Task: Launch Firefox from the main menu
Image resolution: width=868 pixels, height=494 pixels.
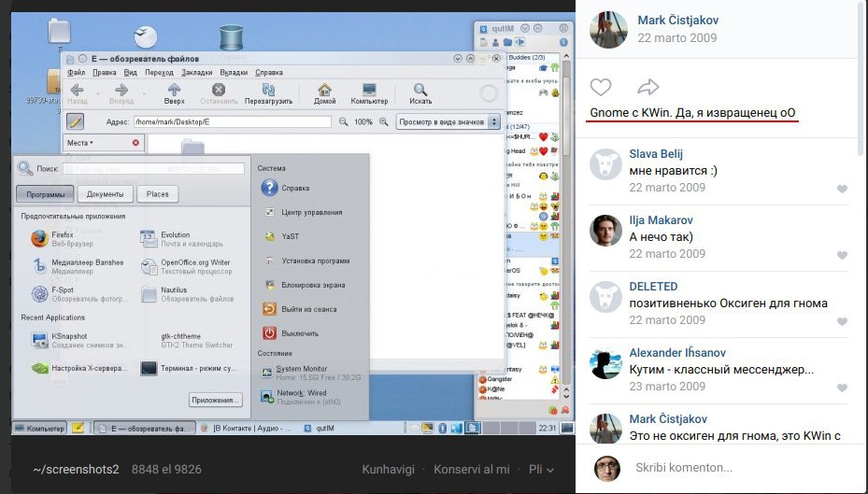Action: point(64,239)
